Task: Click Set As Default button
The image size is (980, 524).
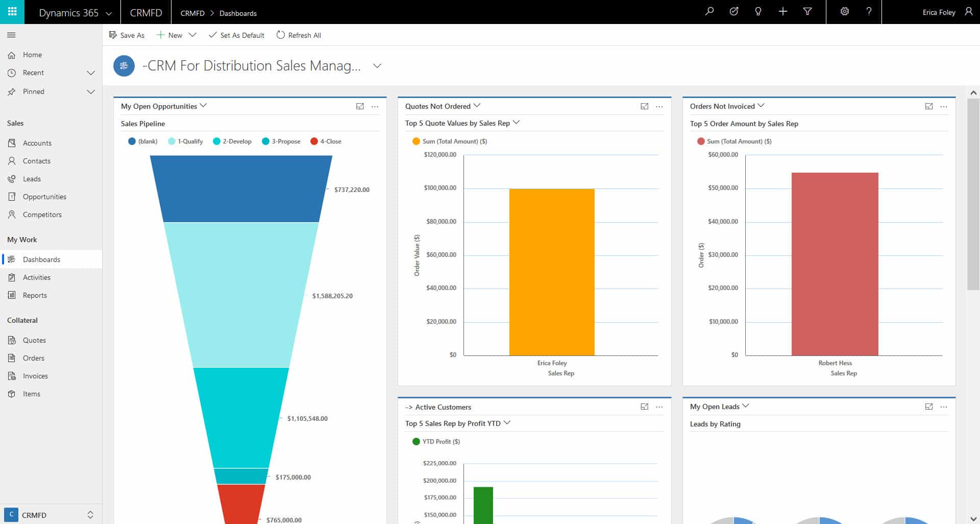Action: point(236,35)
